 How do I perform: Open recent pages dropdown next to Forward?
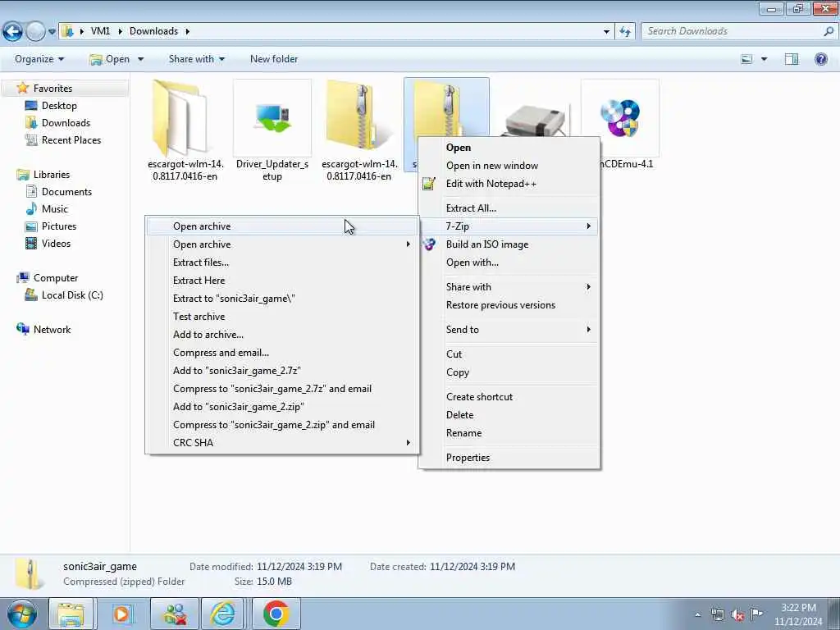[52, 32]
